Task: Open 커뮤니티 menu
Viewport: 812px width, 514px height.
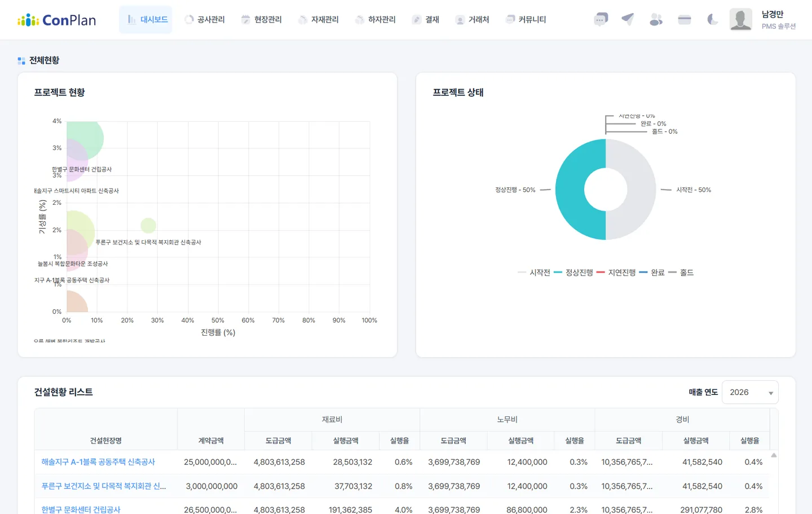Action: click(526, 20)
